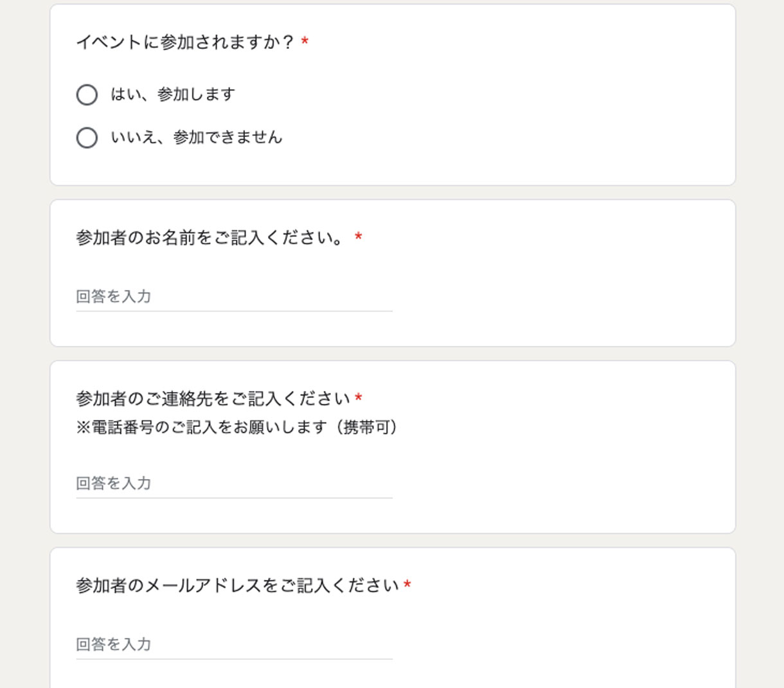Click '回答を入力' placeholder in the name question
The width and height of the screenshot is (784, 688).
coord(114,296)
